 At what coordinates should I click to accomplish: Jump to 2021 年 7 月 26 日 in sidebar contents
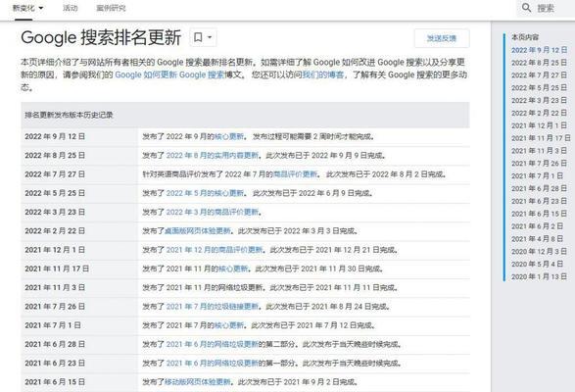coord(539,164)
